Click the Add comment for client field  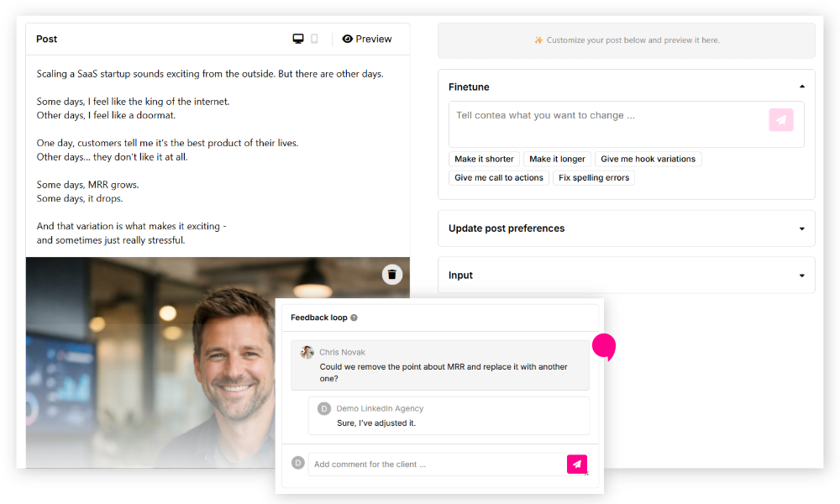[437, 465]
